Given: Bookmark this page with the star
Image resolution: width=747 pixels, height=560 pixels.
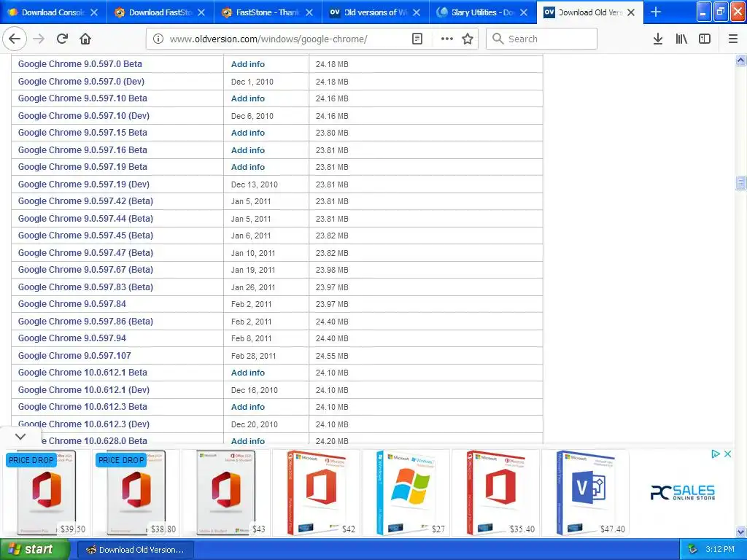Looking at the screenshot, I should point(468,39).
